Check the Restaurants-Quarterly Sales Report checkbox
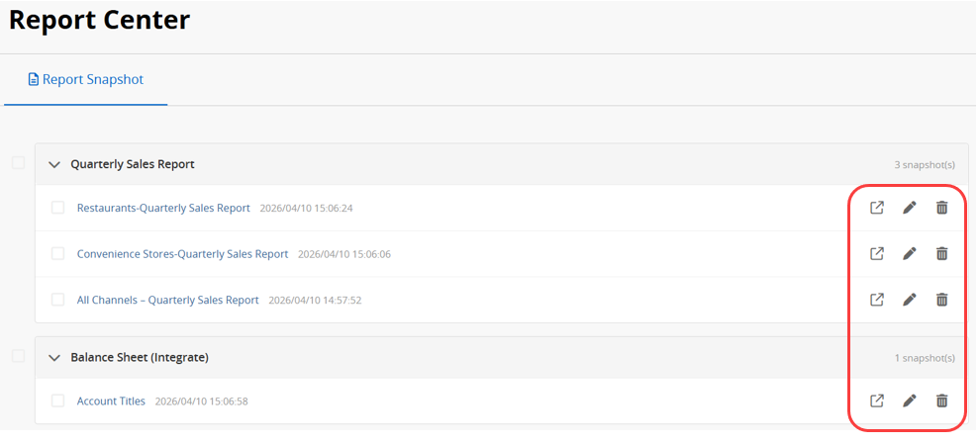This screenshot has width=980, height=444. [57, 208]
